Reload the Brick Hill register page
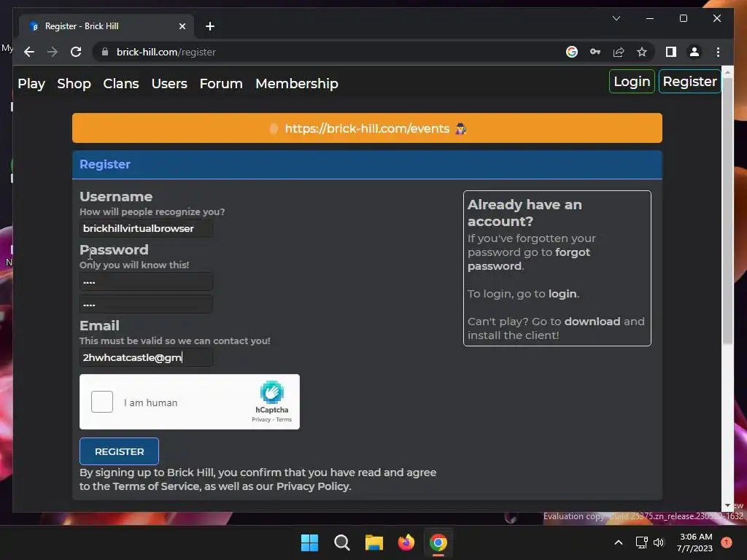Image resolution: width=747 pixels, height=560 pixels. [76, 52]
